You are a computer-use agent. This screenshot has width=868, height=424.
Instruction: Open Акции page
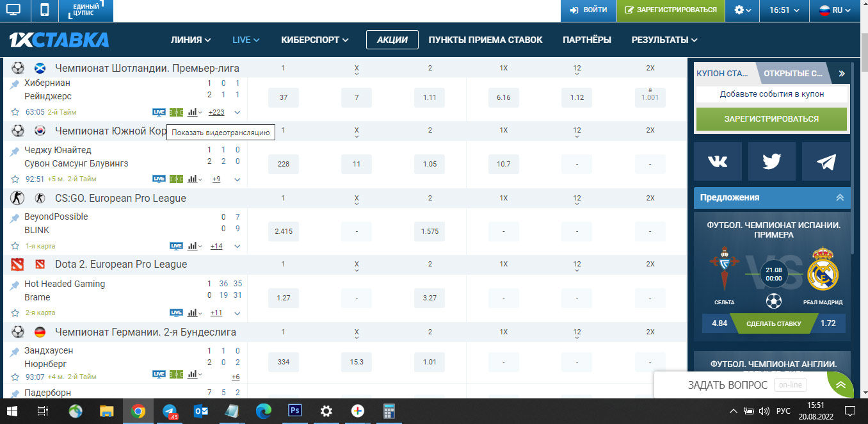(x=392, y=40)
